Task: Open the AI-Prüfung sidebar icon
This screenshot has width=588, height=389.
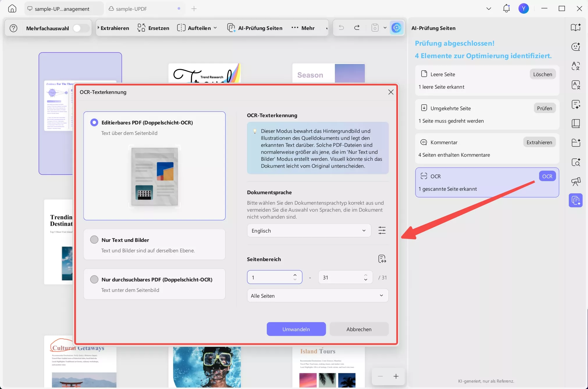Action: [575, 200]
